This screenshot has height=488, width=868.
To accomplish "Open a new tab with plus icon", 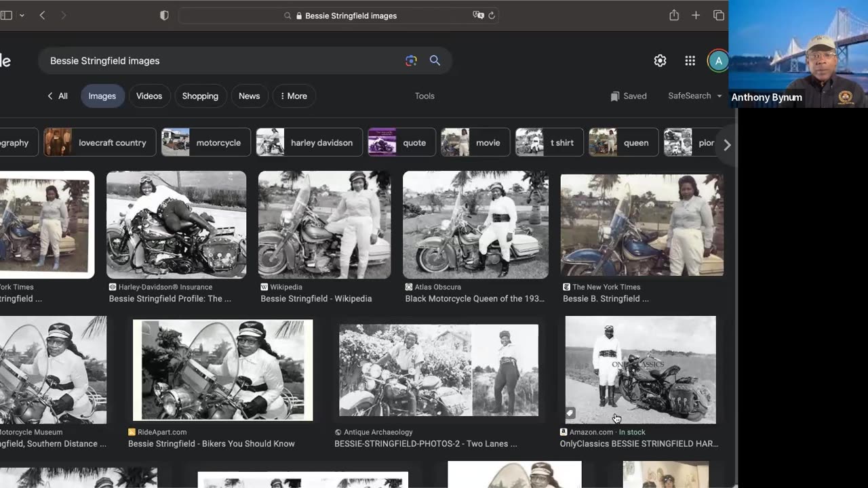I will click(x=696, y=16).
